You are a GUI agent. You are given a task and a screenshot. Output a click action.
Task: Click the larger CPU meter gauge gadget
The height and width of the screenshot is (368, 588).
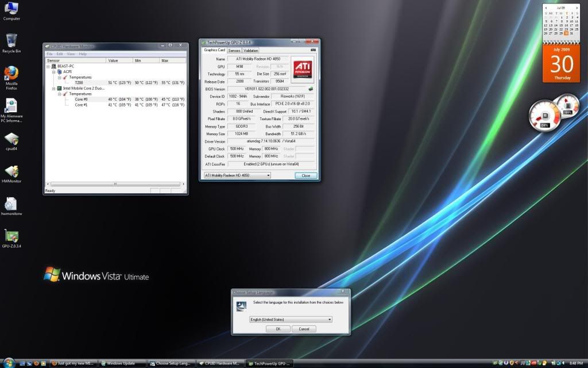[544, 115]
